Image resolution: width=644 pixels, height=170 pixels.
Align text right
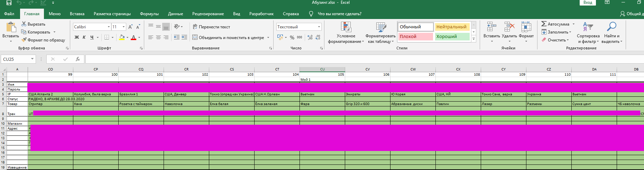pyautogui.click(x=166, y=37)
